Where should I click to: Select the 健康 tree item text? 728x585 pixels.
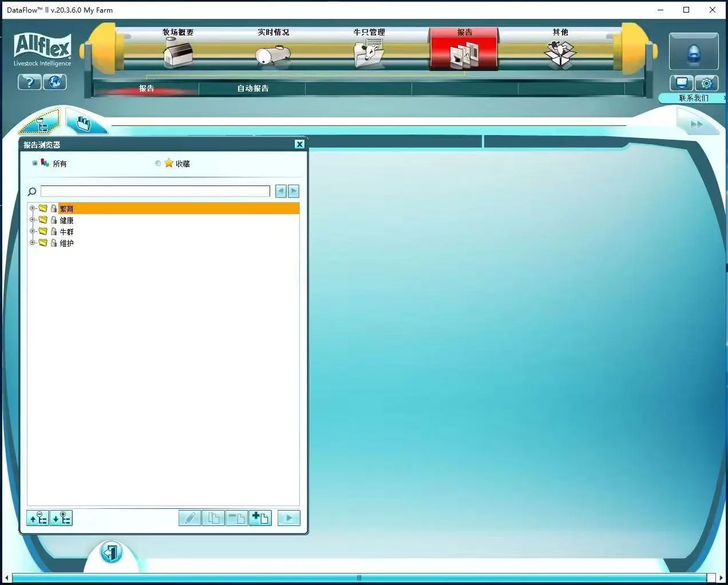66,220
